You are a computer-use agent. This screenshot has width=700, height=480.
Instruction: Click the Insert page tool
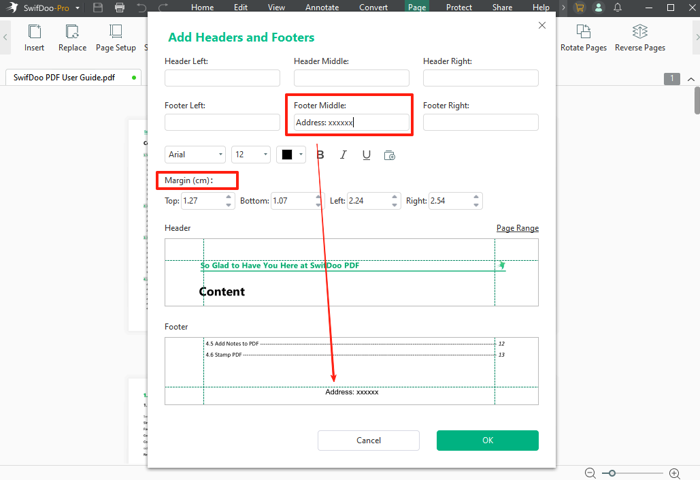click(34, 38)
